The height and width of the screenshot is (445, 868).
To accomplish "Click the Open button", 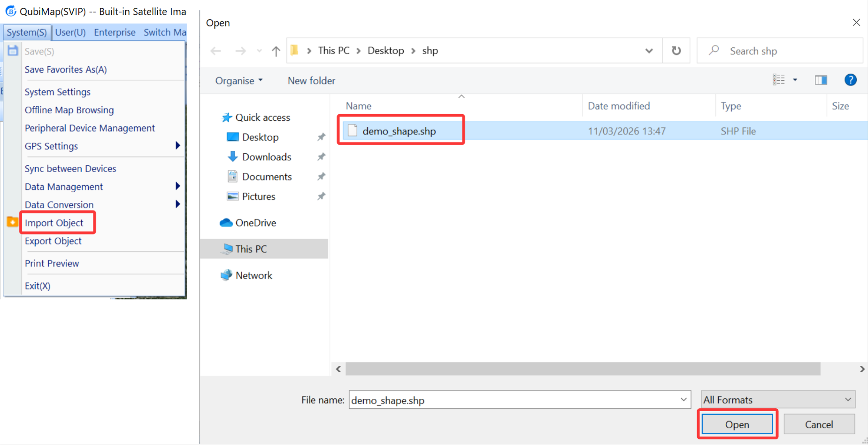I will (737, 424).
